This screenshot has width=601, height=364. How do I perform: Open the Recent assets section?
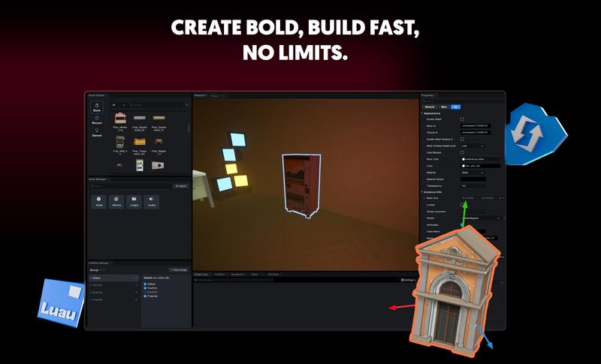97,120
